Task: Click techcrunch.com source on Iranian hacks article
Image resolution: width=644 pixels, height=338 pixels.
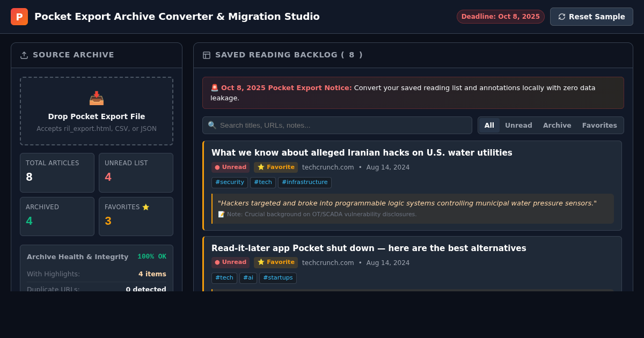Action: tap(328, 167)
